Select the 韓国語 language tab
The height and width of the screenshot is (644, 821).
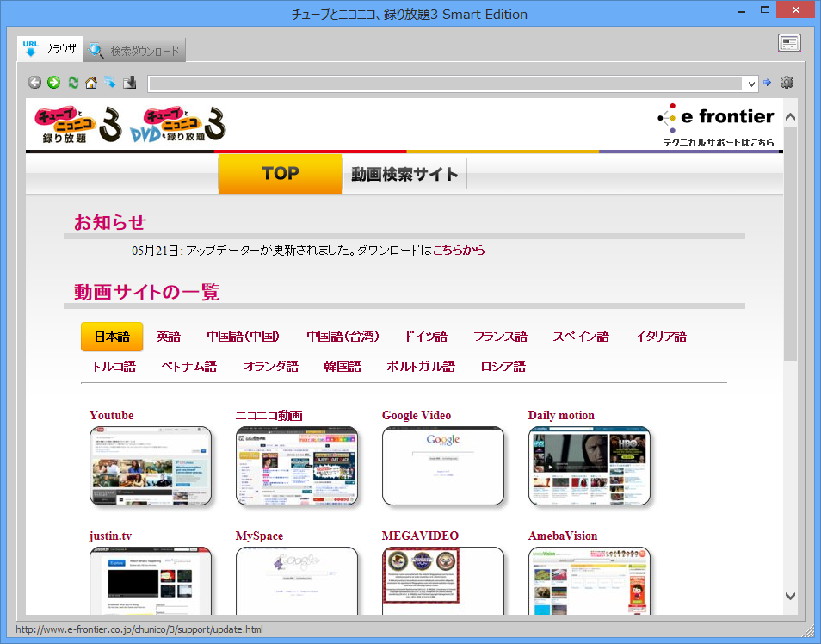coord(343,366)
